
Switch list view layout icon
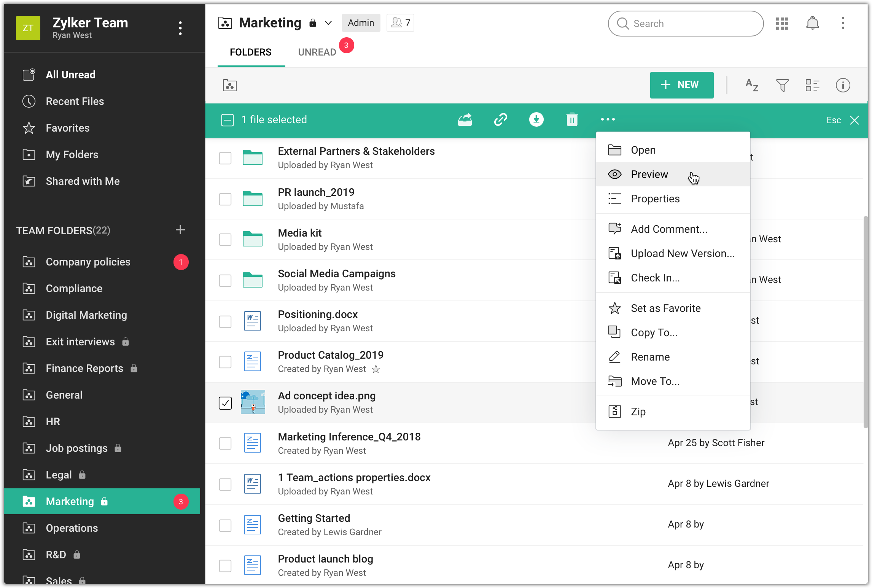click(x=812, y=85)
